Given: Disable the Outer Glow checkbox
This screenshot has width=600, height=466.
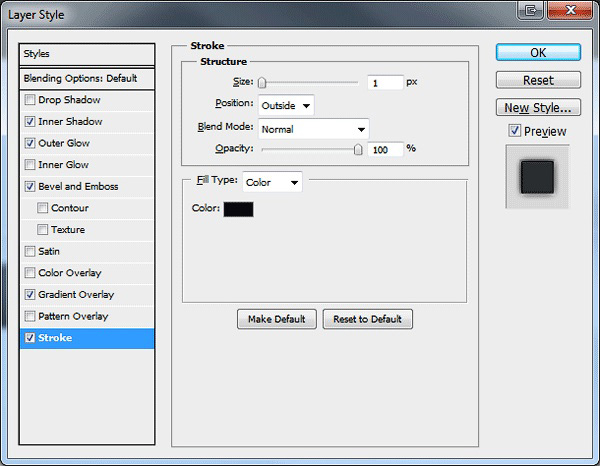Looking at the screenshot, I should coord(30,143).
